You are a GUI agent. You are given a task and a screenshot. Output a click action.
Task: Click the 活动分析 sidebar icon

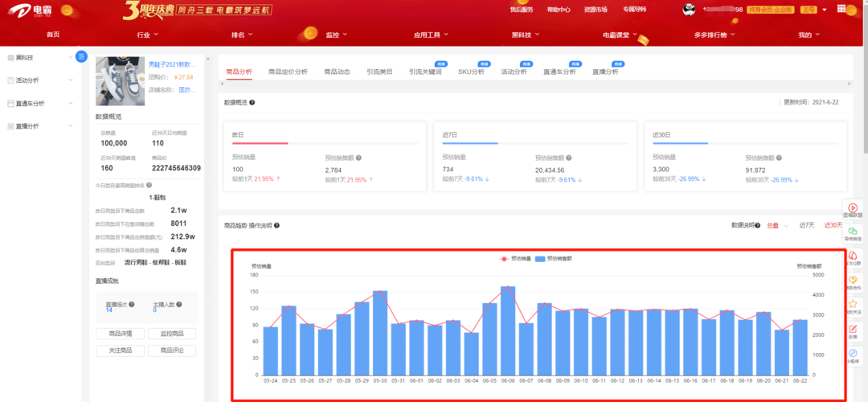11,80
